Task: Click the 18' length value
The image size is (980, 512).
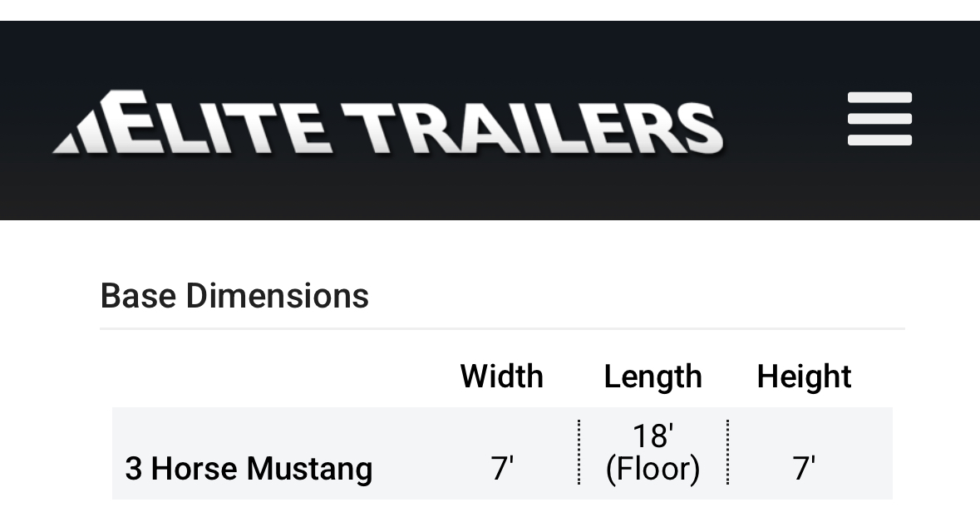Action: [653, 436]
